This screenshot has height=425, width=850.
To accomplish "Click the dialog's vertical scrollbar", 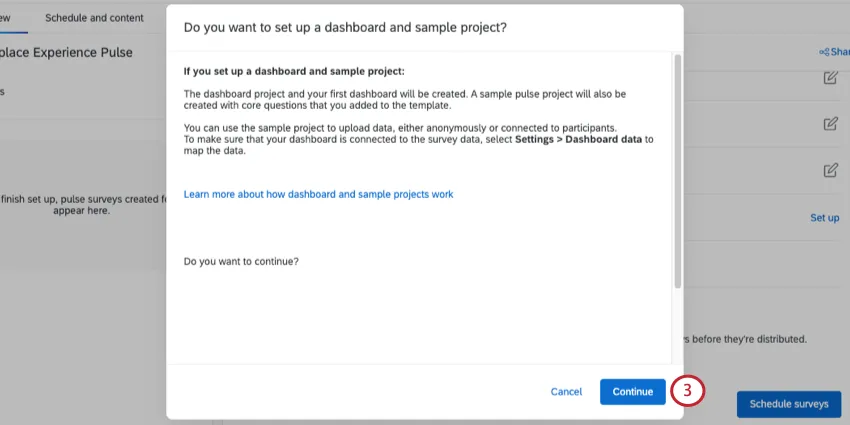I will 677,170.
